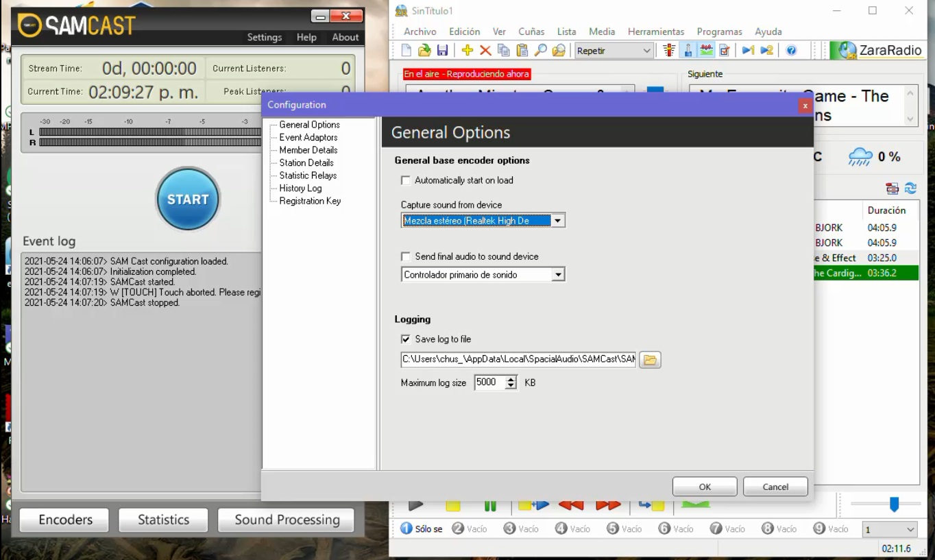Click the rain cloud weather icon in ZaraRadio
The height and width of the screenshot is (560, 935).
[x=860, y=157]
